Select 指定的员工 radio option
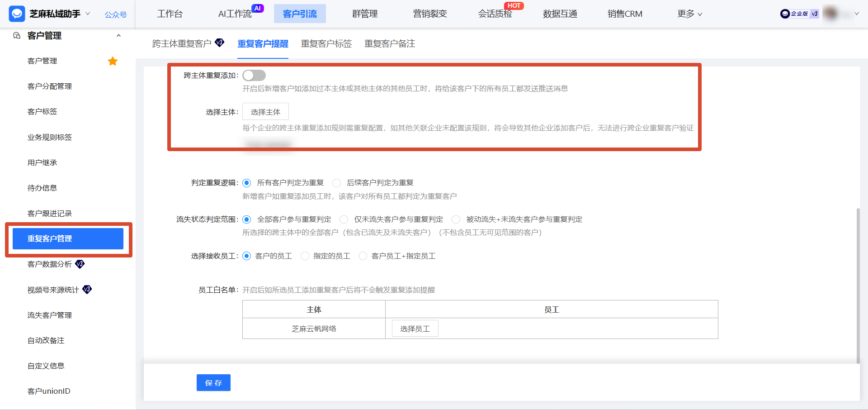This screenshot has height=410, width=868. click(x=305, y=256)
